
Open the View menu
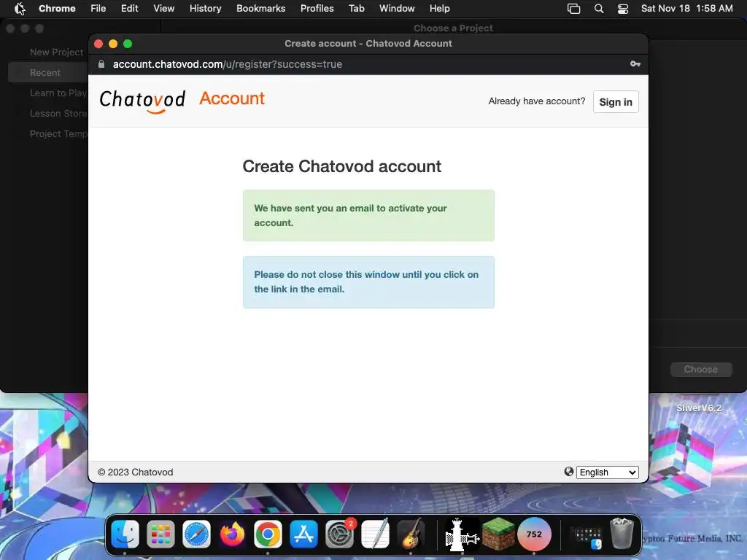[x=163, y=9]
